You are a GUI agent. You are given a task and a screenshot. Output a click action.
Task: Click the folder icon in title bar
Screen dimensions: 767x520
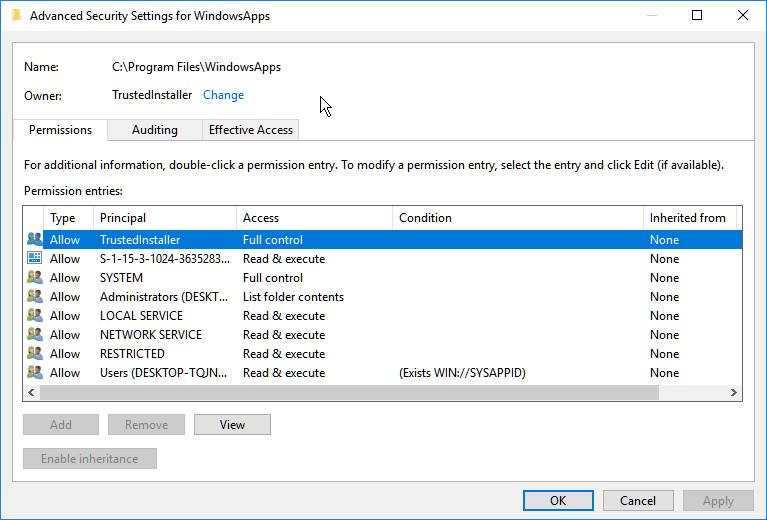(16, 16)
